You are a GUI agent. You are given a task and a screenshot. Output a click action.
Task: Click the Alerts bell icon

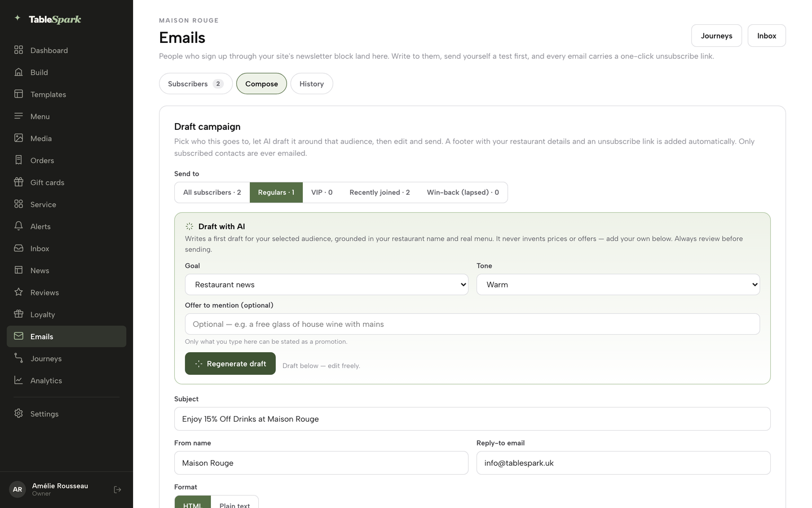[x=19, y=226]
